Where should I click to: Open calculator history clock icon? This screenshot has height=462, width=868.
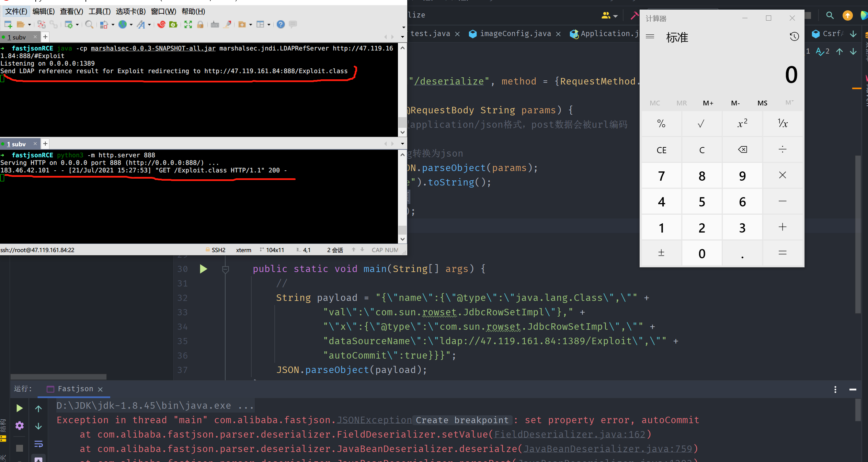[x=794, y=37]
